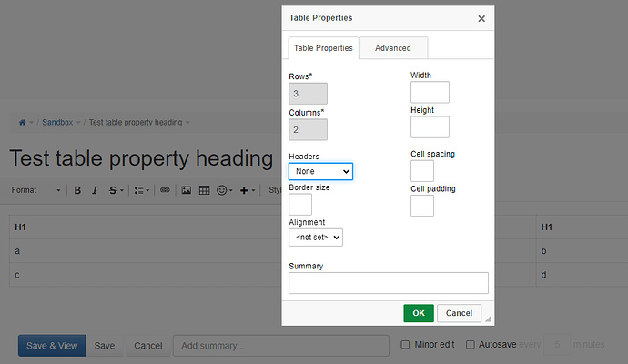Click the bullet list icon
The image size is (628, 364).
pyautogui.click(x=138, y=190)
